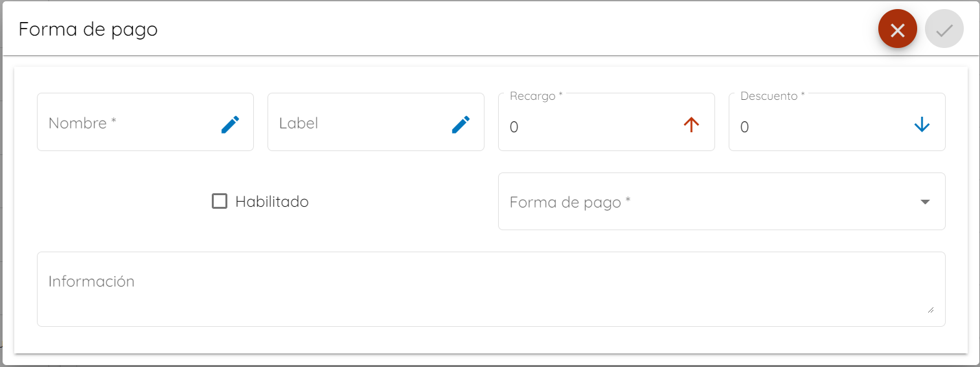Click the red up arrow in Recargo
Image resolution: width=980 pixels, height=367 pixels.
point(691,124)
